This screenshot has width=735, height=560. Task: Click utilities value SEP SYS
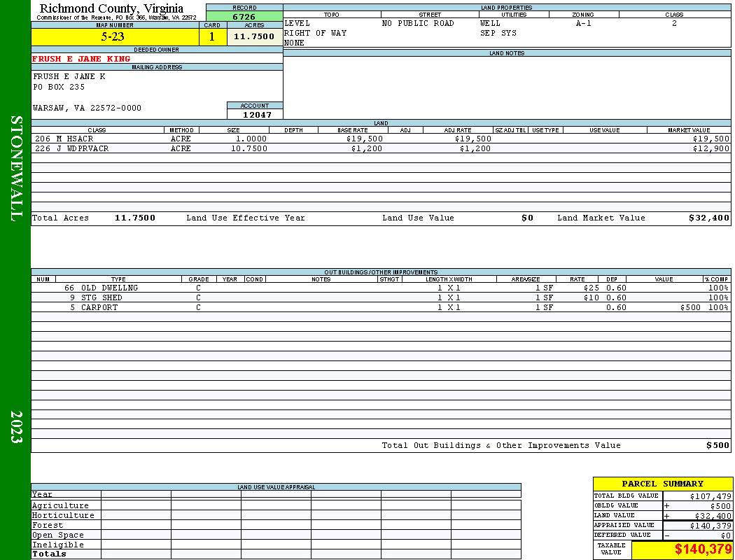coord(498,34)
